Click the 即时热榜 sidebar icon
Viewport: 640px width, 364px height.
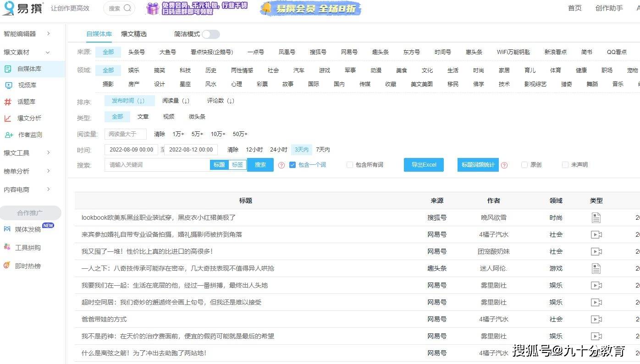pos(7,266)
